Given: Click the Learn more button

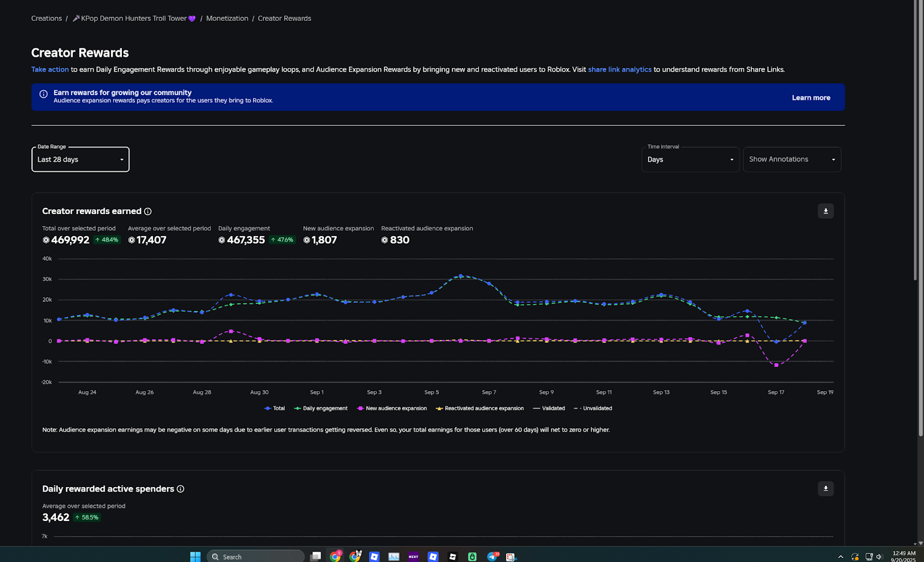Looking at the screenshot, I should pyautogui.click(x=811, y=97).
